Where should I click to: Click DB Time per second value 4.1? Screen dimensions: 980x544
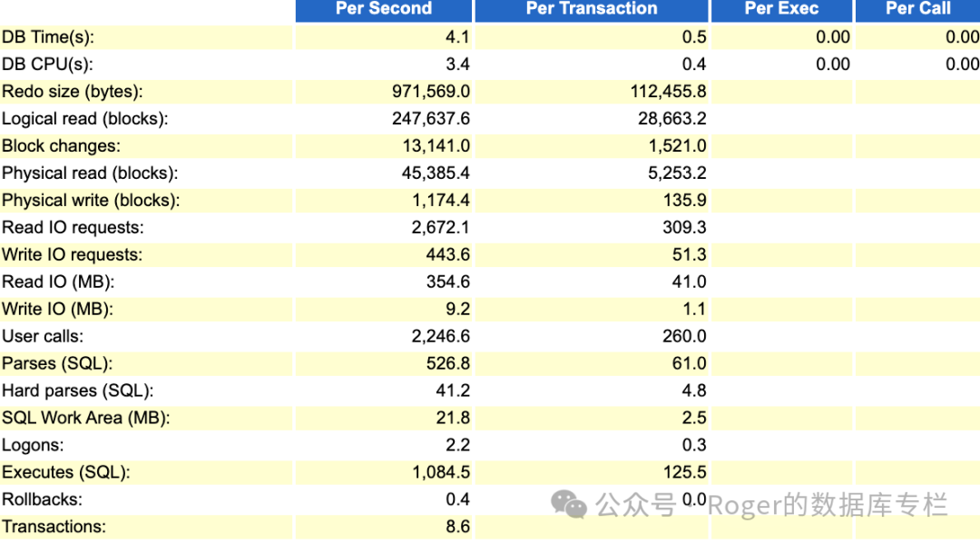click(458, 37)
